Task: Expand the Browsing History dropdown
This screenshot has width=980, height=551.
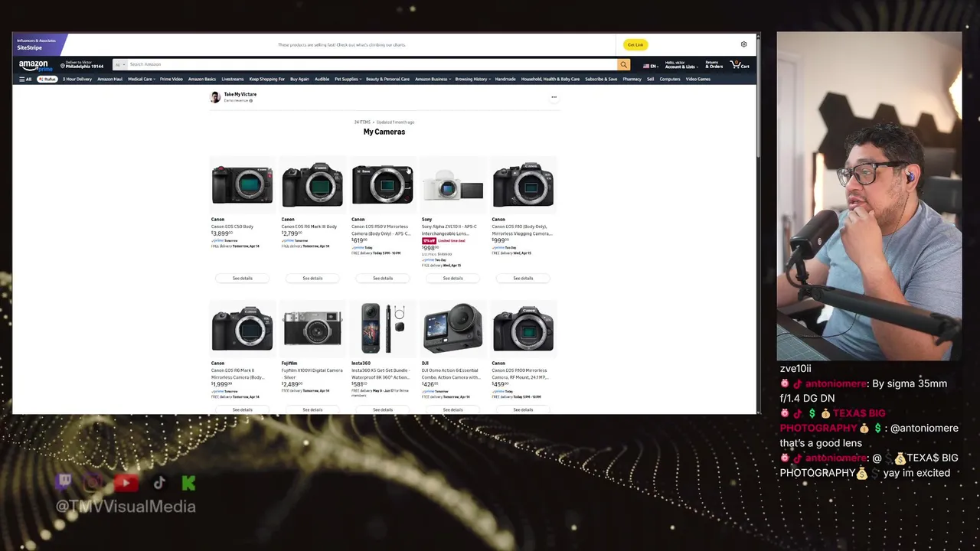Action: 472,79
